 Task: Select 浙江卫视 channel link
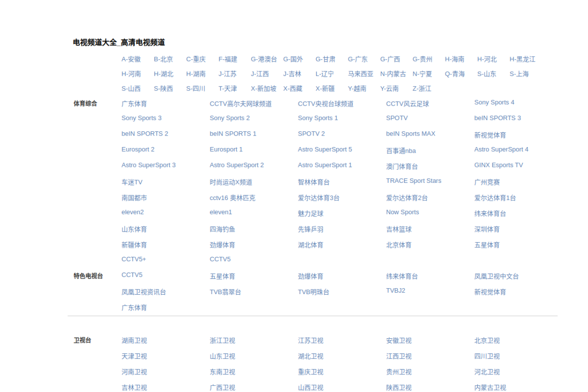pos(222,341)
